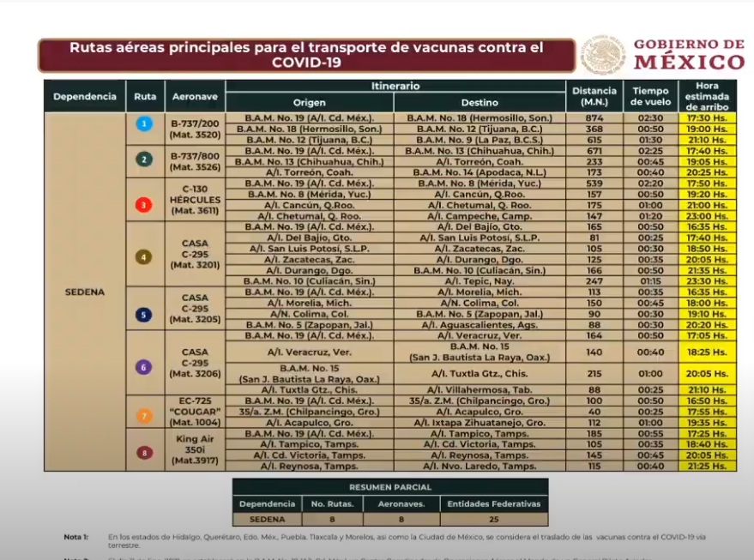
Task: Click the blue route 1 circle
Action: point(145,124)
